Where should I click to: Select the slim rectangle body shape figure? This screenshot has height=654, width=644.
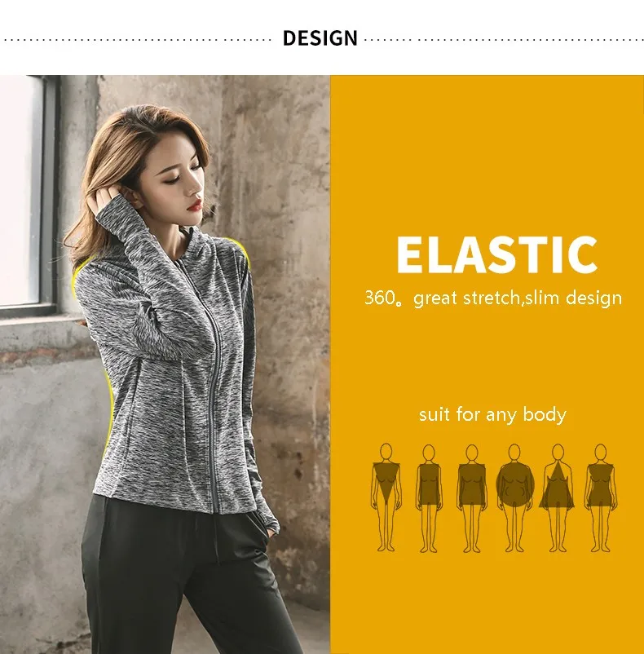[x=429, y=498]
